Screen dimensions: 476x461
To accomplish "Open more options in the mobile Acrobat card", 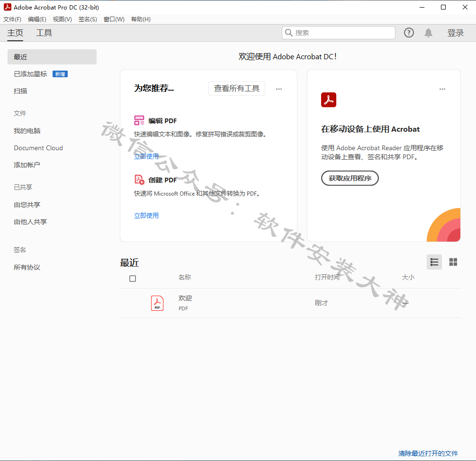I will pyautogui.click(x=442, y=89).
